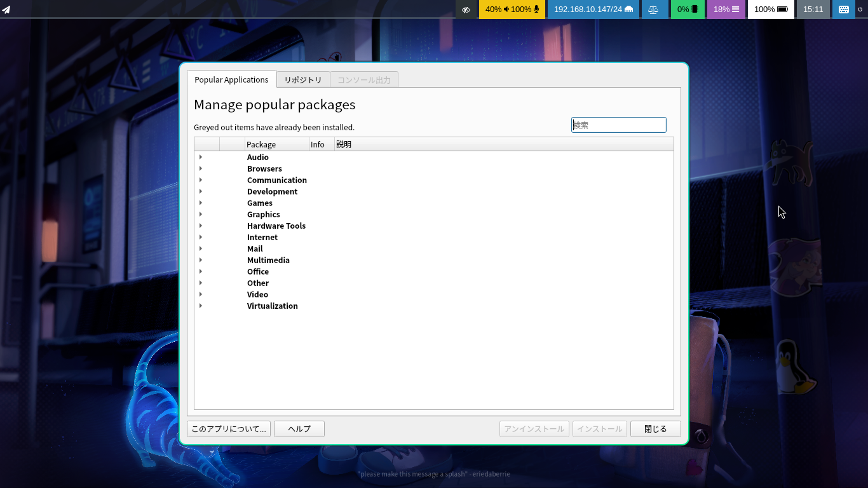Select the Multimedia row label
Image resolution: width=868 pixels, height=488 pixels.
268,260
